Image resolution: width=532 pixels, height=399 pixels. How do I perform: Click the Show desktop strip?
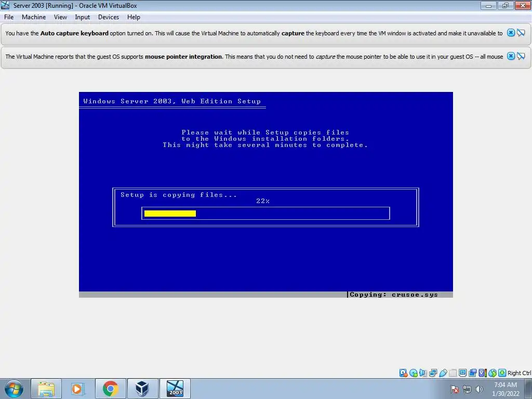[529, 389]
